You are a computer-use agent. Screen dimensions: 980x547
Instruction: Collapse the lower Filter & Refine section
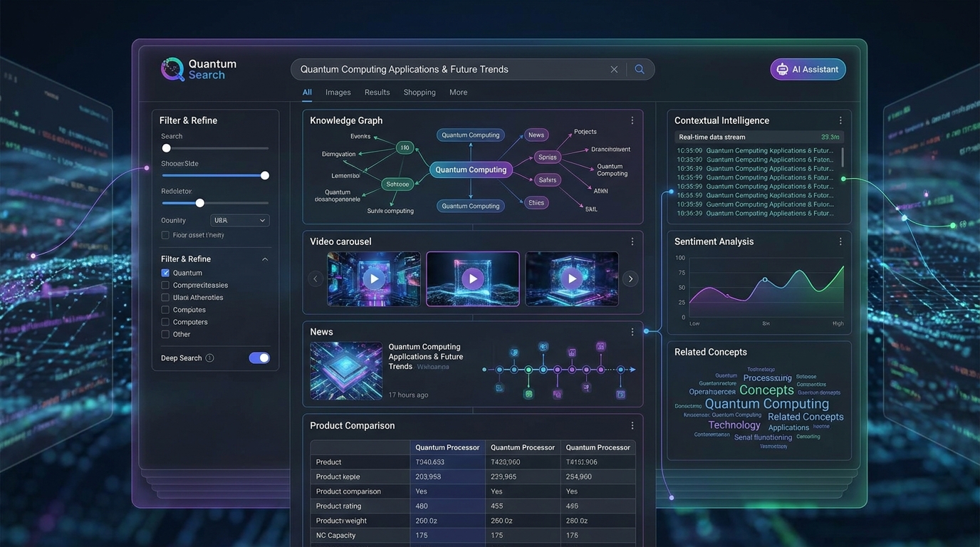265,259
